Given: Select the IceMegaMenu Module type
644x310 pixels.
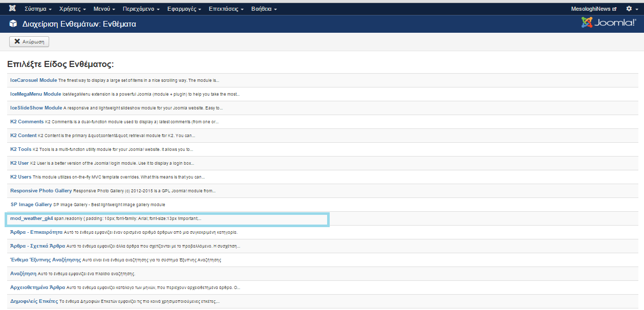Looking at the screenshot, I should 36,94.
